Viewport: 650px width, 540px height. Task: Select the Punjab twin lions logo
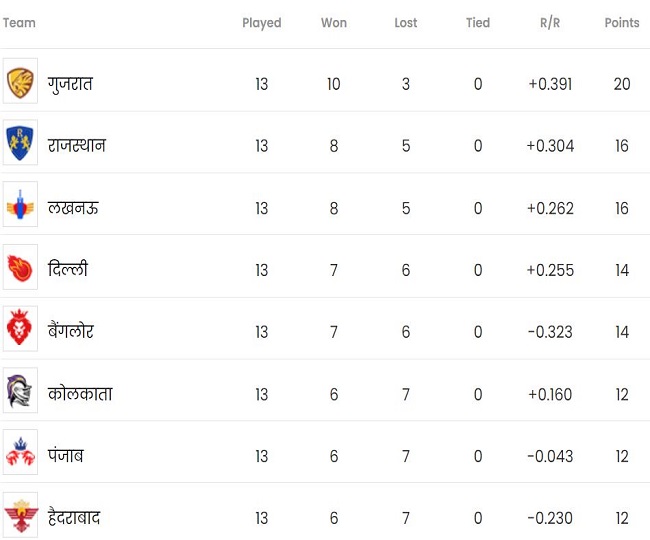20,452
